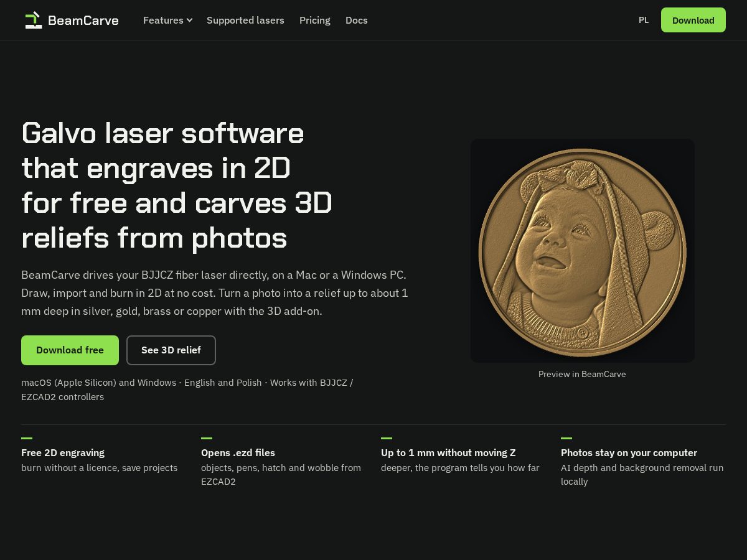747x560 pixels.
Task: Click the See 3D relief button
Action: (171, 350)
